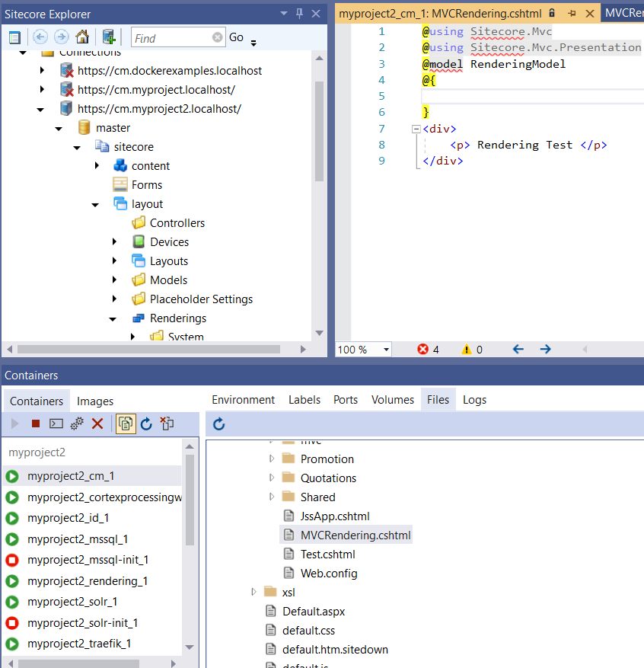Viewport: 644px width, 668px height.
Task: Switch to the Containers tab
Action: pos(37,401)
